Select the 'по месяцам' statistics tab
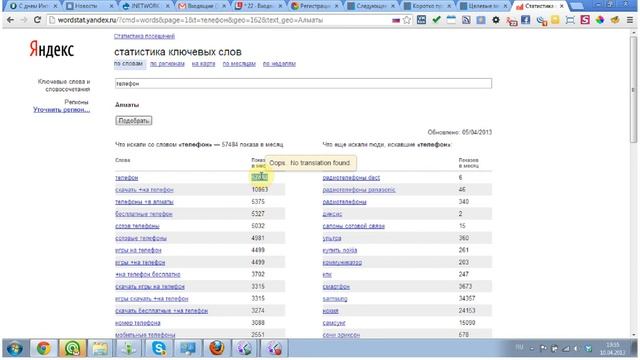This screenshot has height=360, width=640. [x=239, y=64]
